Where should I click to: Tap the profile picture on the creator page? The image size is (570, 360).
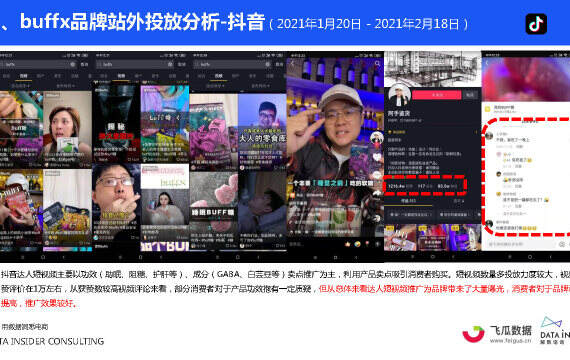click(399, 95)
